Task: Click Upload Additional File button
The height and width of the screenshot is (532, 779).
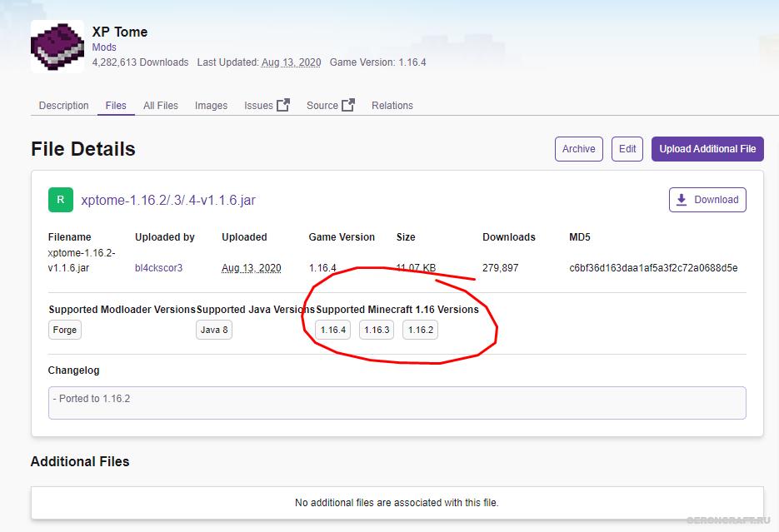Action: [x=707, y=149]
